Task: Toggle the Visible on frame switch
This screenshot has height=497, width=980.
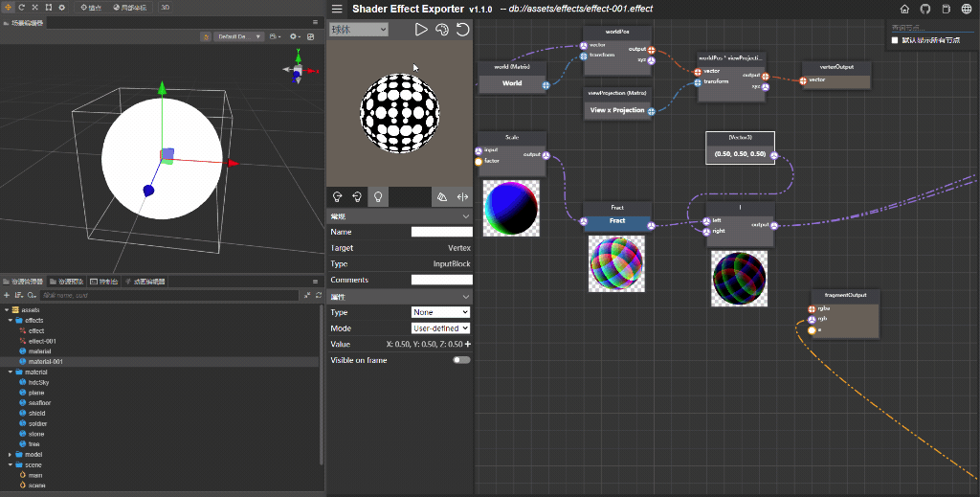Action: [x=461, y=360]
